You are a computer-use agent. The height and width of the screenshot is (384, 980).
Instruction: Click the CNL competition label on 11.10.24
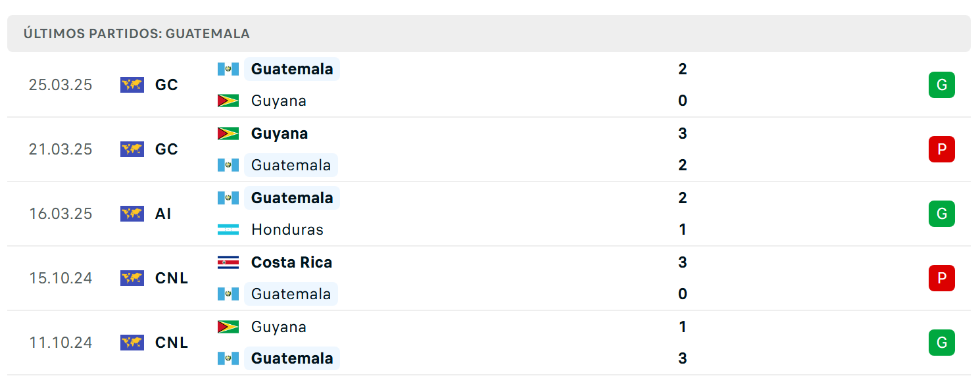(172, 343)
